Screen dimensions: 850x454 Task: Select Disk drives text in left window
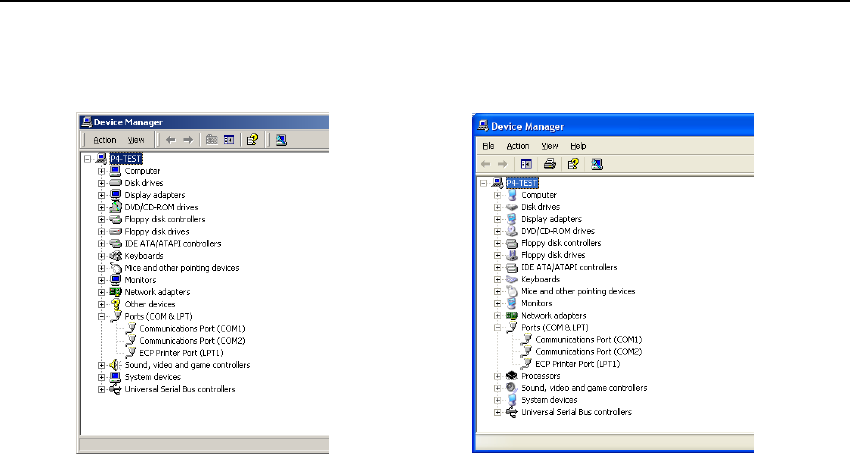coord(144,183)
